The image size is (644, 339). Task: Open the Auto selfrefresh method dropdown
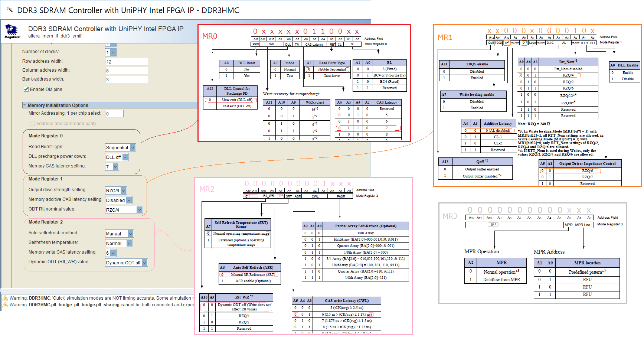[130, 234]
